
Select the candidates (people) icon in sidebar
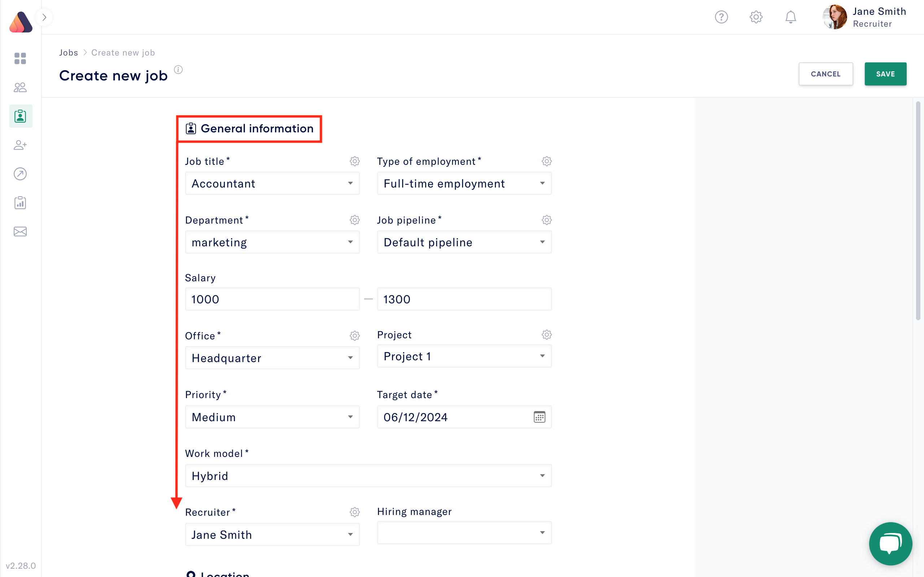pos(20,87)
